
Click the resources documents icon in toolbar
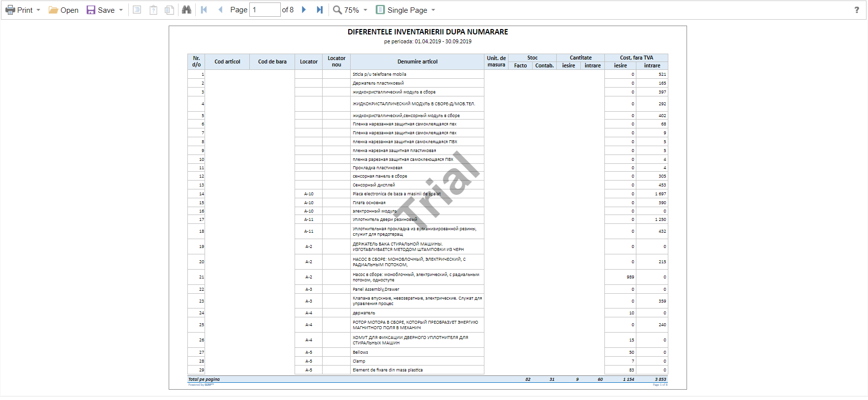tap(169, 10)
